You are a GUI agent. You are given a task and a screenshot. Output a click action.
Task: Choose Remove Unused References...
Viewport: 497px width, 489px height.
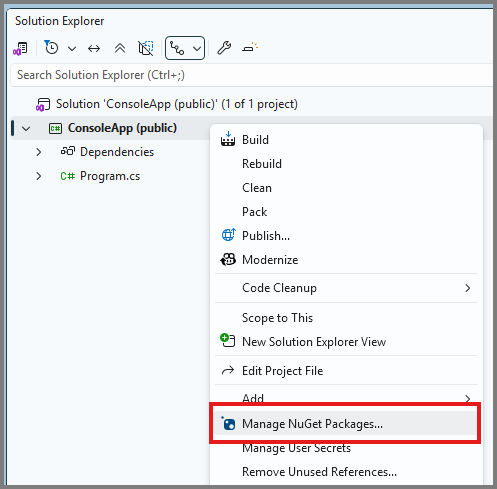pyautogui.click(x=346, y=472)
